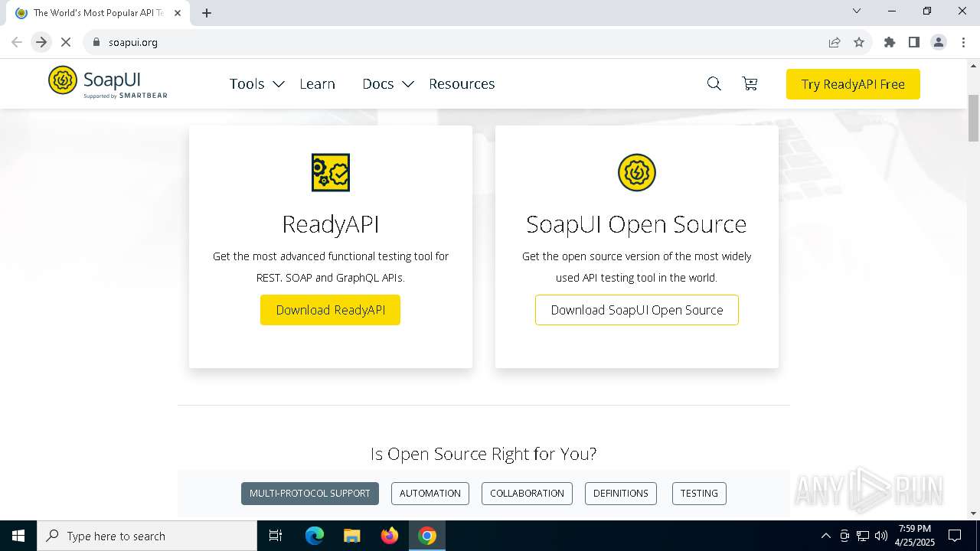The height and width of the screenshot is (551, 980).
Task: Open notification center icon
Action: pyautogui.click(x=955, y=536)
